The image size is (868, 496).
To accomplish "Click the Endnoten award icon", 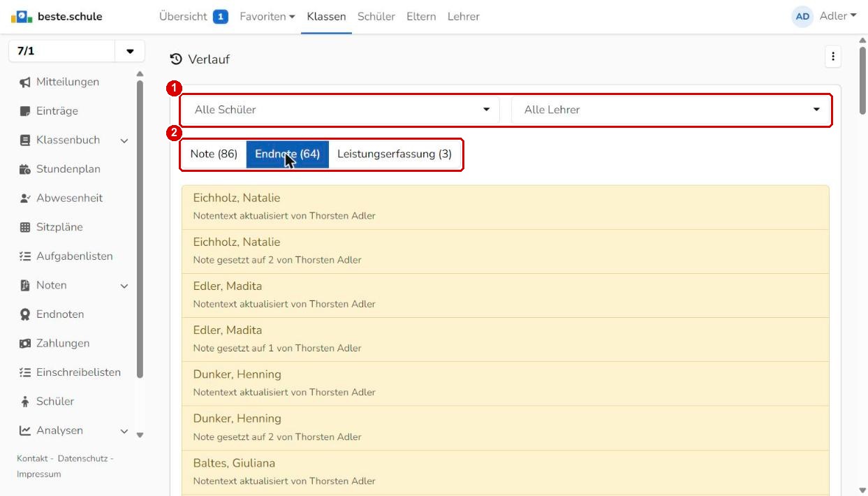I will coord(25,314).
